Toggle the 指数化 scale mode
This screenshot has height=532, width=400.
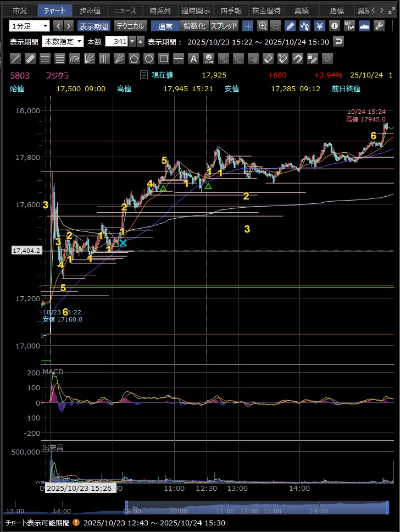click(x=194, y=26)
